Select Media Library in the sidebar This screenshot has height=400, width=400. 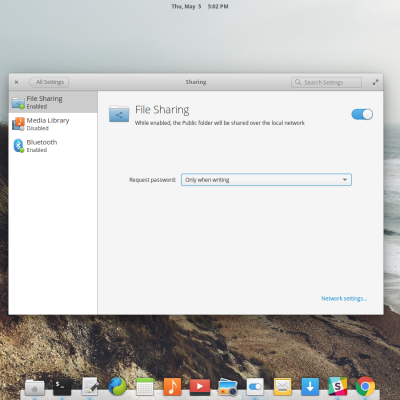tap(53, 124)
